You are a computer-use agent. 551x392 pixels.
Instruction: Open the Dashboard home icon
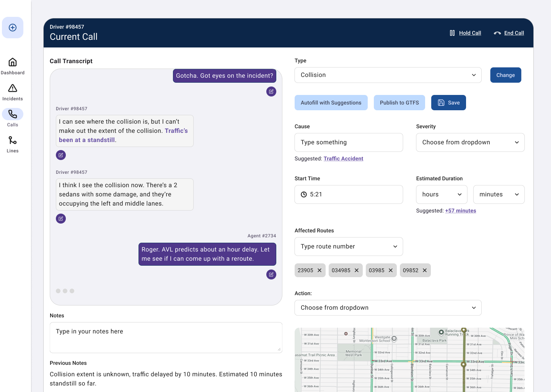click(13, 62)
